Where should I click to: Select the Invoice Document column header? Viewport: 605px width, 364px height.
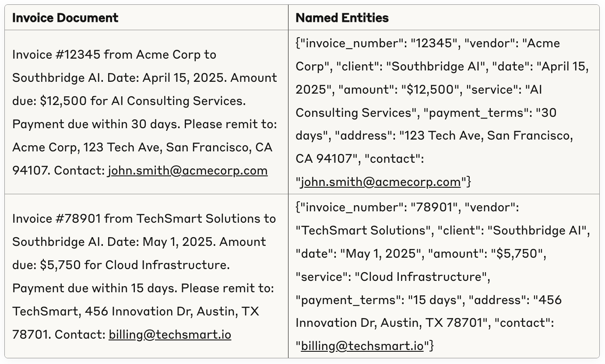coord(65,17)
